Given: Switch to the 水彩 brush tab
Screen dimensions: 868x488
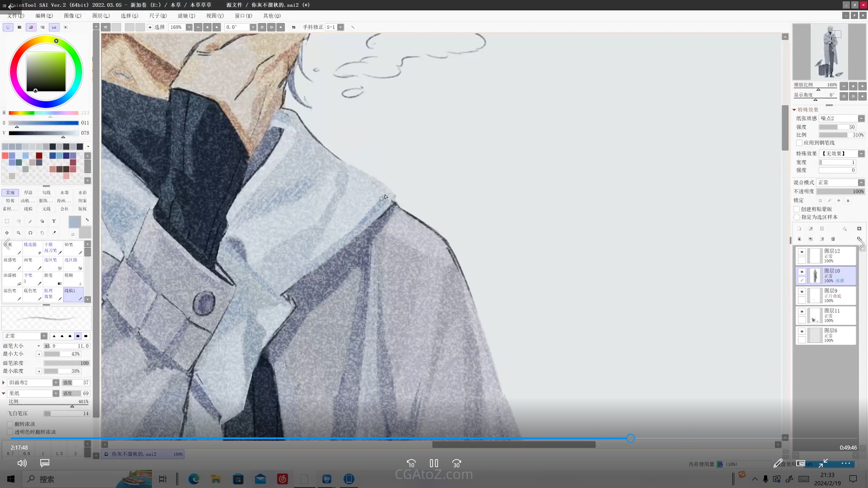Looking at the screenshot, I should tap(82, 192).
